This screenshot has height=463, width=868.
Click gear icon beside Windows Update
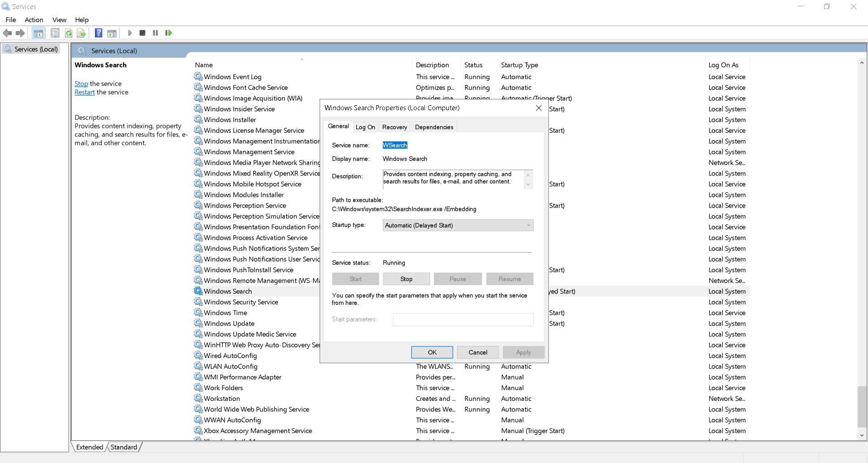(198, 323)
